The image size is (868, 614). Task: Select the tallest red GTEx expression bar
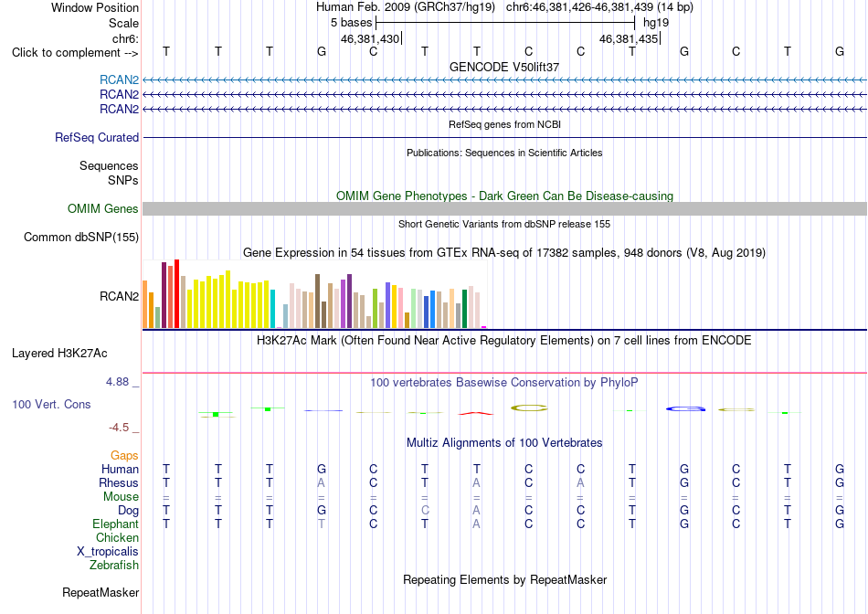pyautogui.click(x=176, y=293)
